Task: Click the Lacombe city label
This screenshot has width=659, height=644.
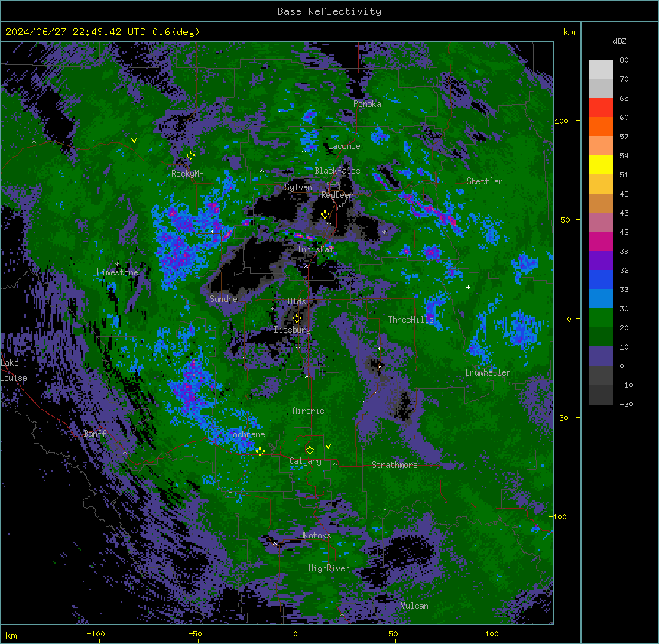Action: (344, 146)
